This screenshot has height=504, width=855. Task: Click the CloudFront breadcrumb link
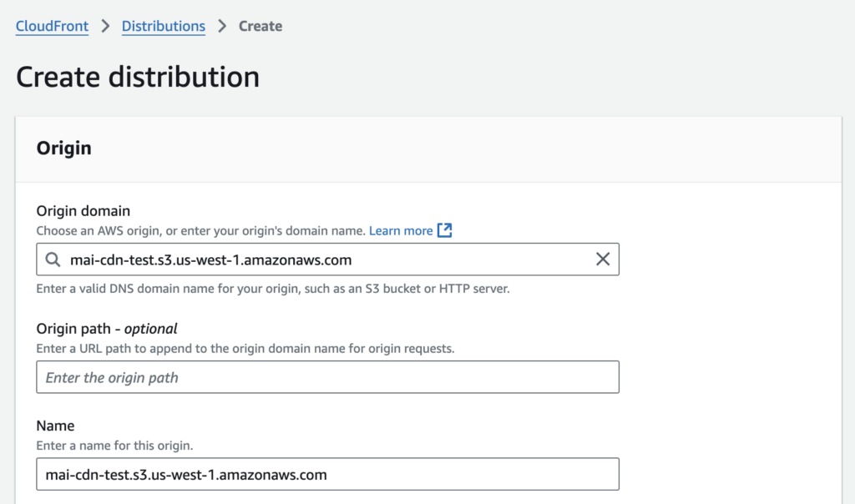52,26
